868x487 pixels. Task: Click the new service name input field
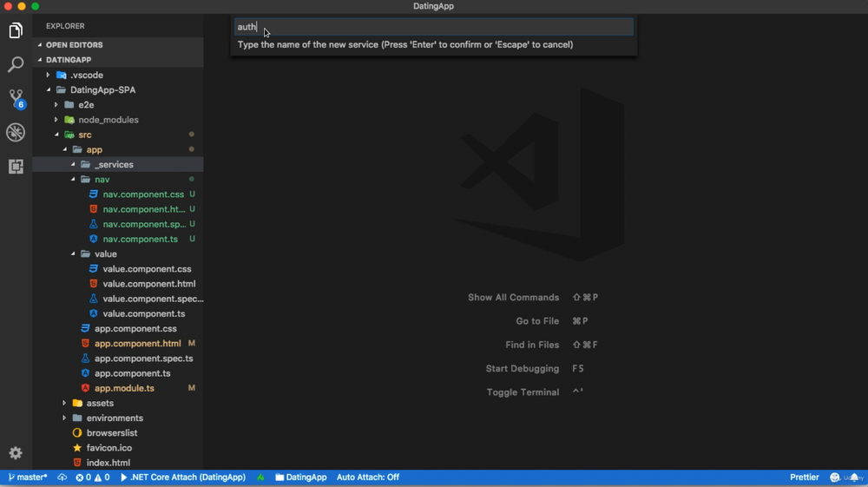pos(433,27)
